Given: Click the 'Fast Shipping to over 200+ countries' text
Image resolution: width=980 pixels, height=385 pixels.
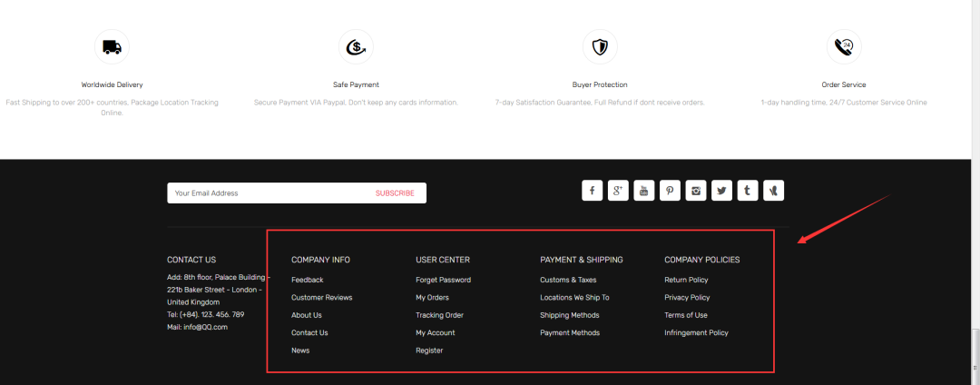Looking at the screenshot, I should (x=112, y=107).
